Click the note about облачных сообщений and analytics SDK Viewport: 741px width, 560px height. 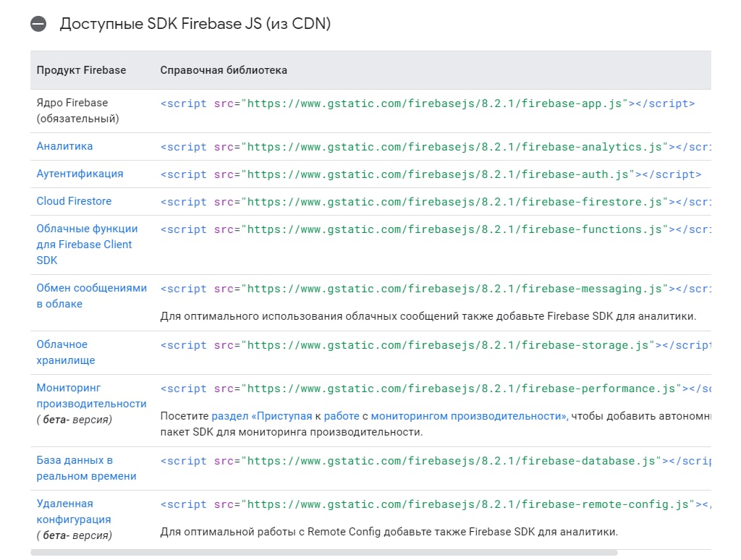pyautogui.click(x=428, y=315)
